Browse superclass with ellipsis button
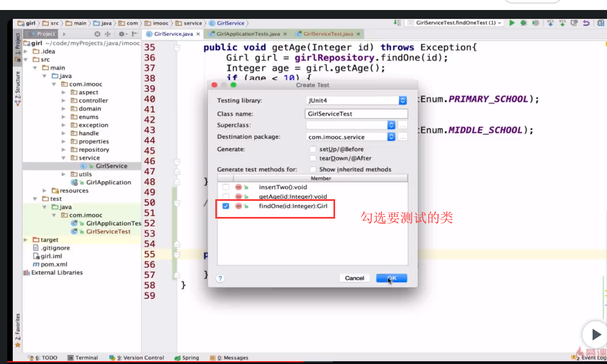Image resolution: width=607 pixels, height=364 pixels. 403,125
